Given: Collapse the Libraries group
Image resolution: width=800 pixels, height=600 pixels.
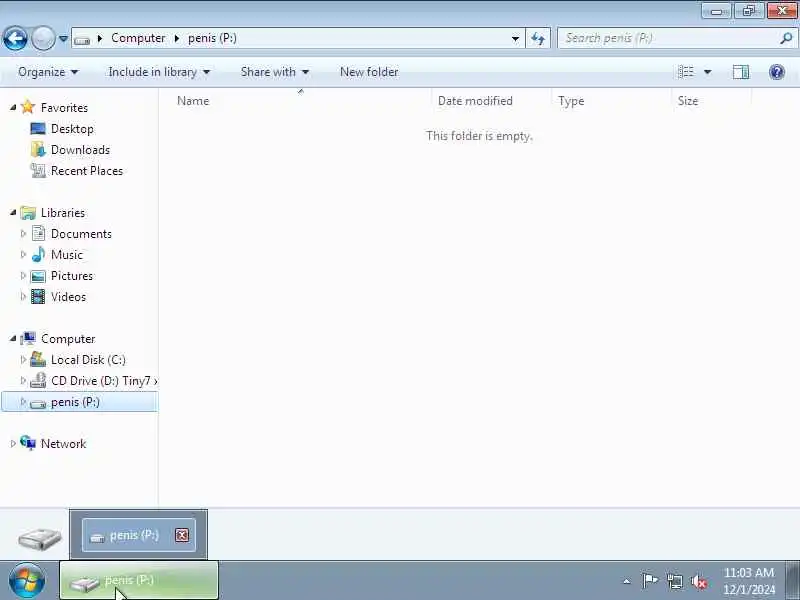Looking at the screenshot, I should pos(13,212).
